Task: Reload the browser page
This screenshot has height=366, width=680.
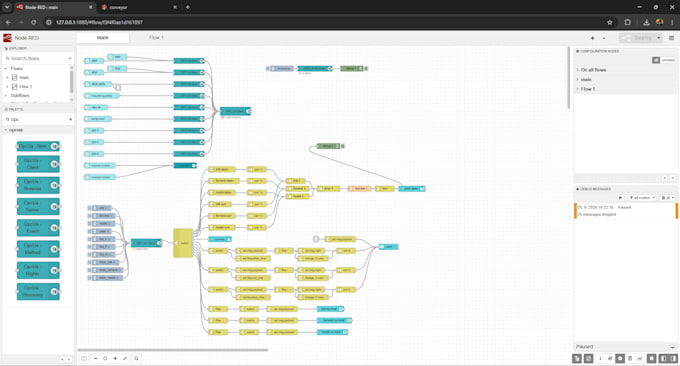Action: click(x=33, y=22)
